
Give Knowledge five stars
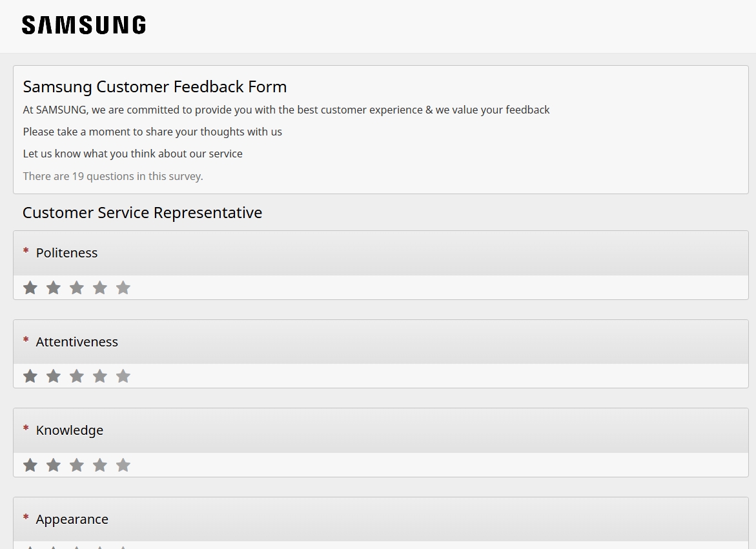click(123, 465)
